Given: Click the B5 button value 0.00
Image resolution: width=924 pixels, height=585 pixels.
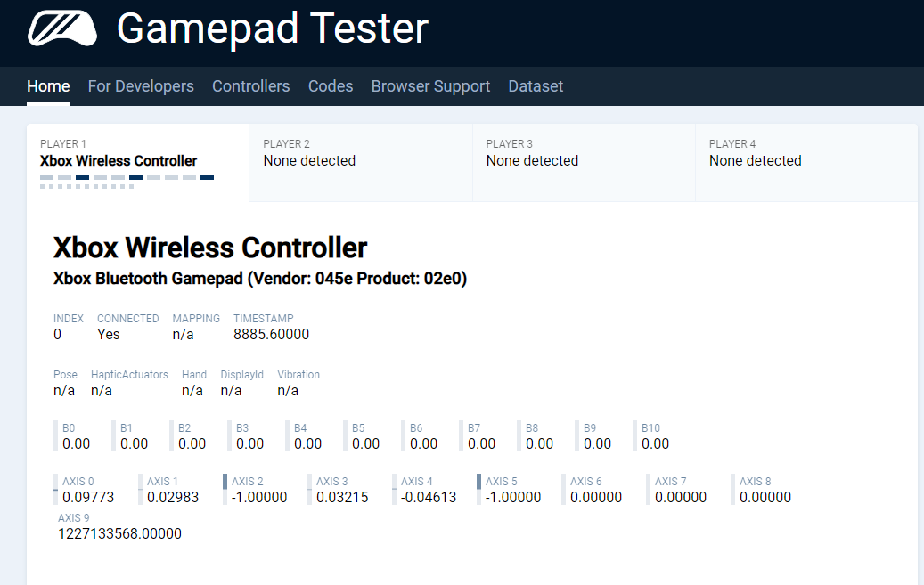Looking at the screenshot, I should tap(365, 443).
